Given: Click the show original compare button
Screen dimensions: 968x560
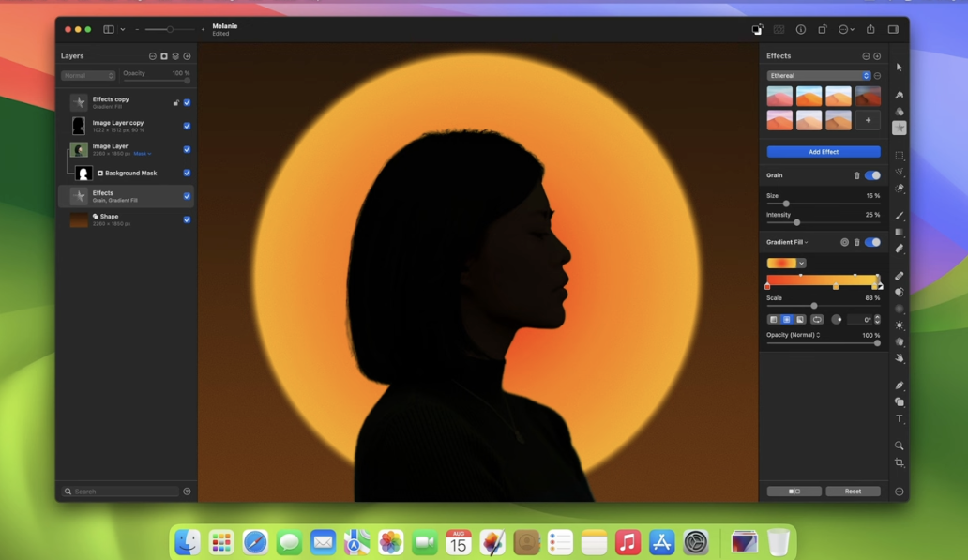Looking at the screenshot, I should pyautogui.click(x=794, y=492).
